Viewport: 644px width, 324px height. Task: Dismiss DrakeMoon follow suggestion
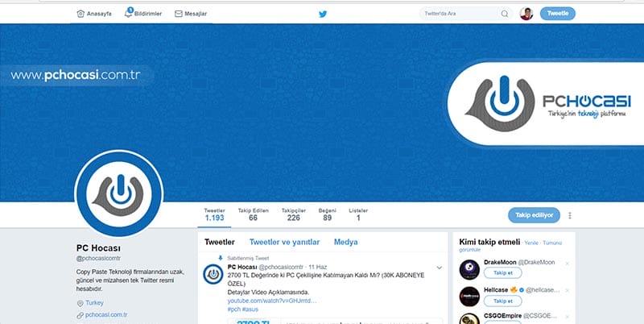pyautogui.click(x=568, y=264)
